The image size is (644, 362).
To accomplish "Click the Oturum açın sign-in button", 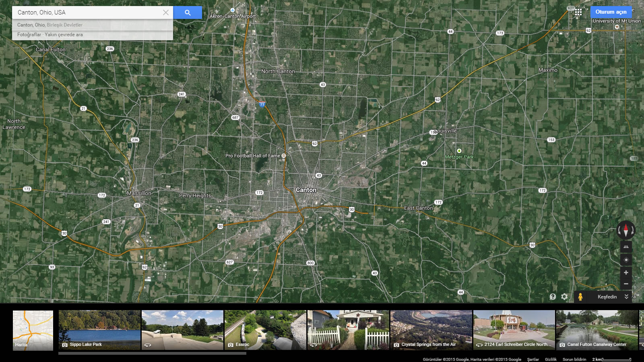I will (611, 12).
